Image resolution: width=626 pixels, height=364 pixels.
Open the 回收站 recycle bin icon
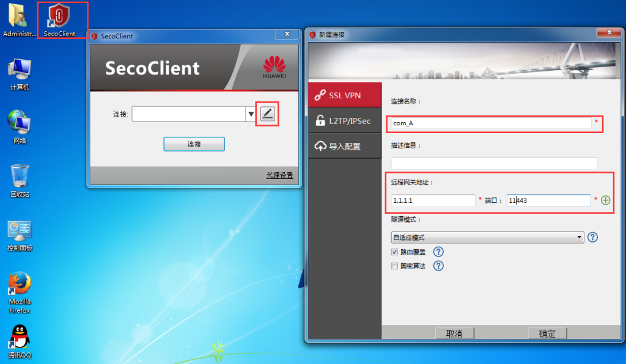click(20, 181)
